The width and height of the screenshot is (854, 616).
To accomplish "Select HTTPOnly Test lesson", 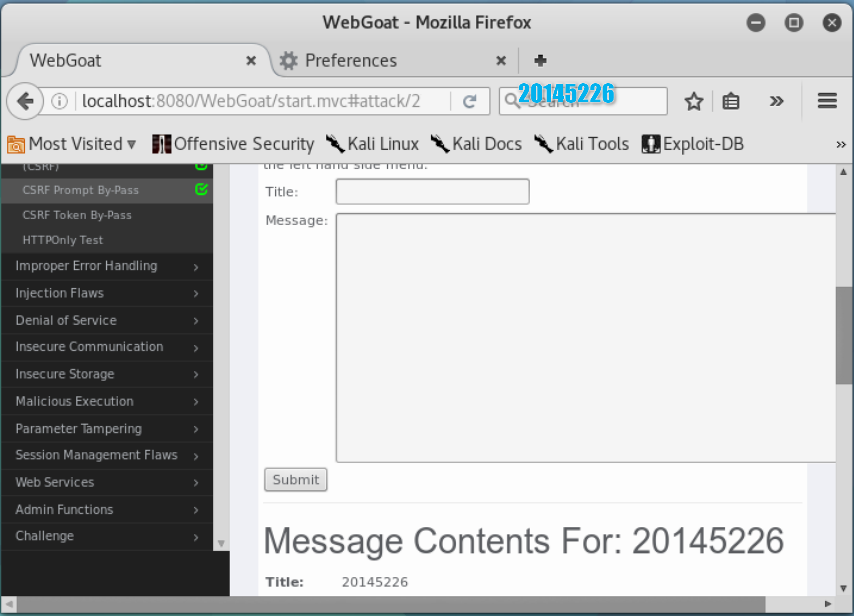I will pos(107,240).
